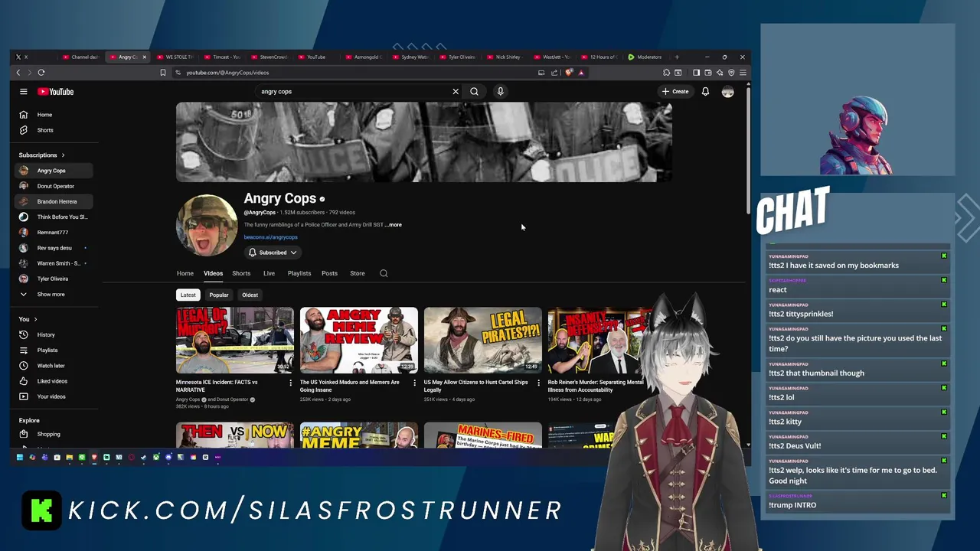Click Angry Cops channel avatar
The height and width of the screenshot is (551, 980).
[207, 225]
